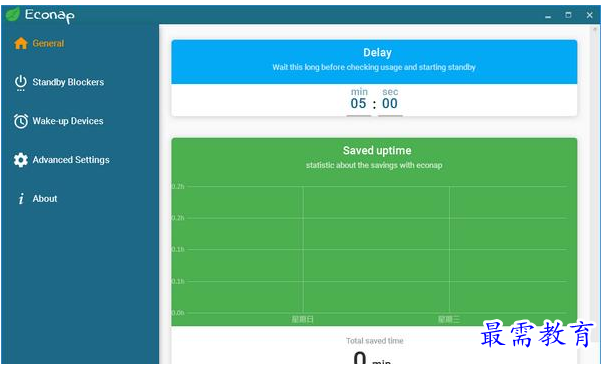
Task: Maximize the Econap window
Action: pyautogui.click(x=568, y=15)
